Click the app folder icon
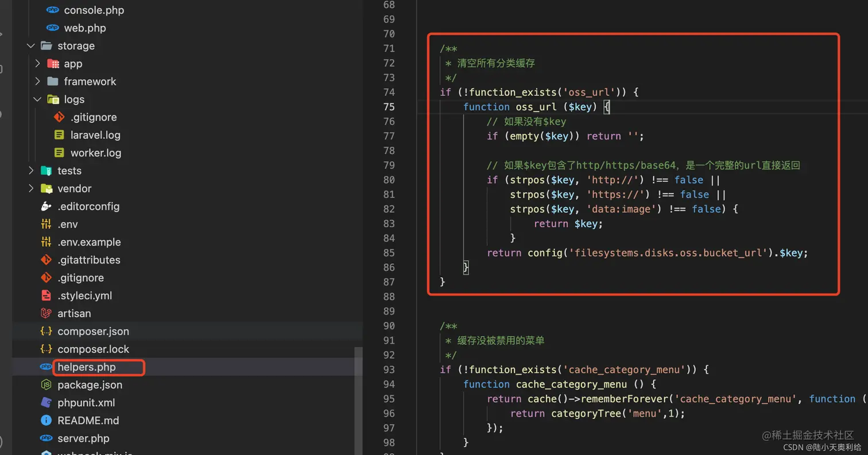The image size is (868, 455). tap(53, 64)
